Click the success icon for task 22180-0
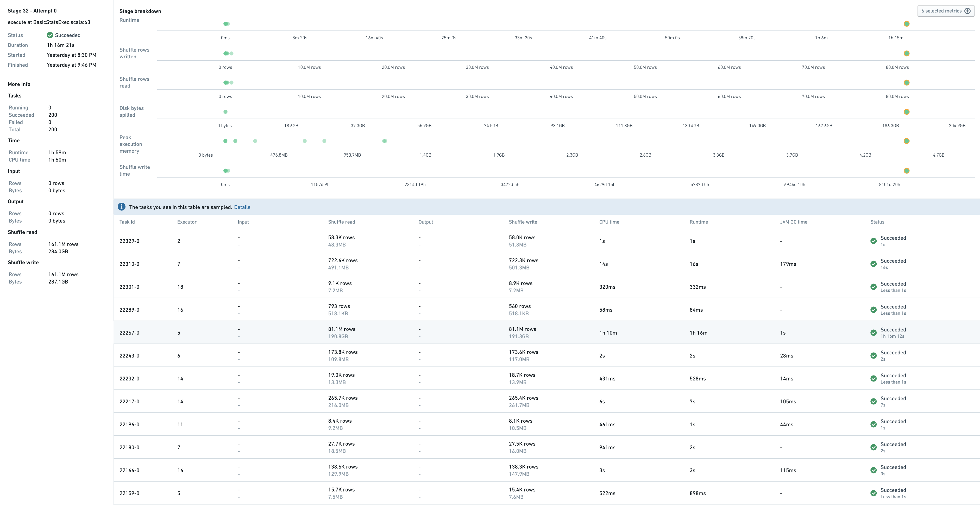This screenshot has width=980, height=505. pos(874,447)
